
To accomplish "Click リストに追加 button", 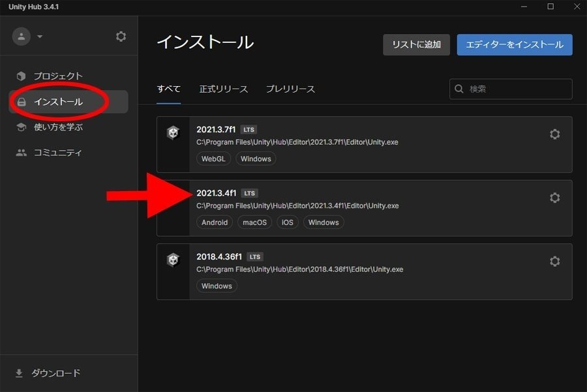I will pos(416,44).
